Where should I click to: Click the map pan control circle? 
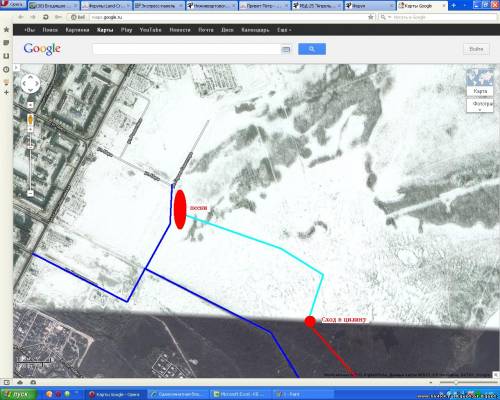pyautogui.click(x=30, y=84)
